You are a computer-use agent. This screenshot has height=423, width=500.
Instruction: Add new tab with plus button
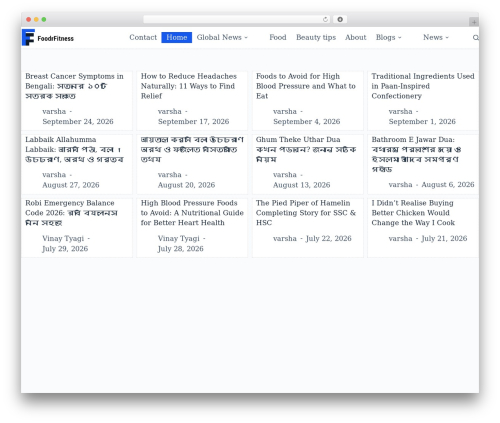[474, 22]
